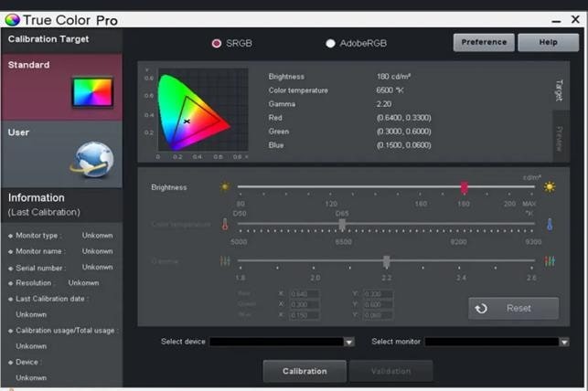Switch to the vertical Preview tab
The height and width of the screenshot is (391, 588).
coord(560,139)
